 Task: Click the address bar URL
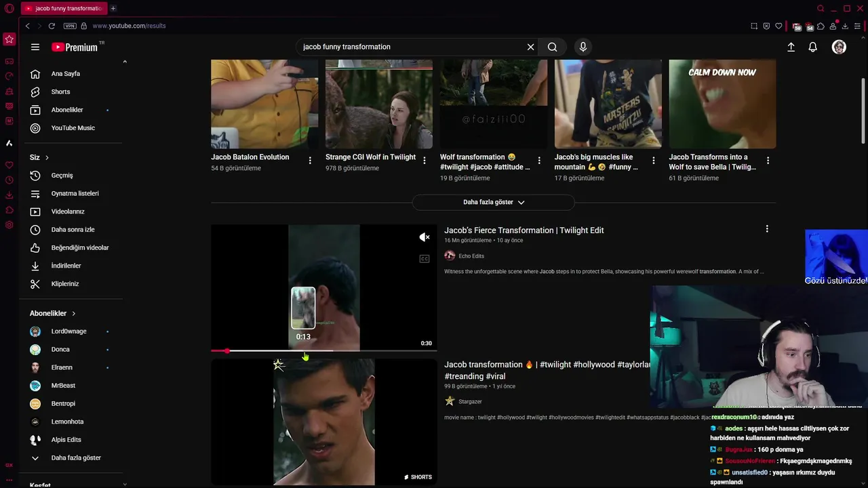click(129, 26)
